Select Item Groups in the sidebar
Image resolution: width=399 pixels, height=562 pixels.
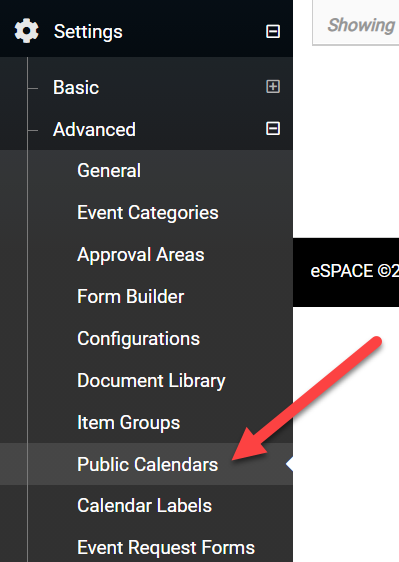tap(128, 423)
